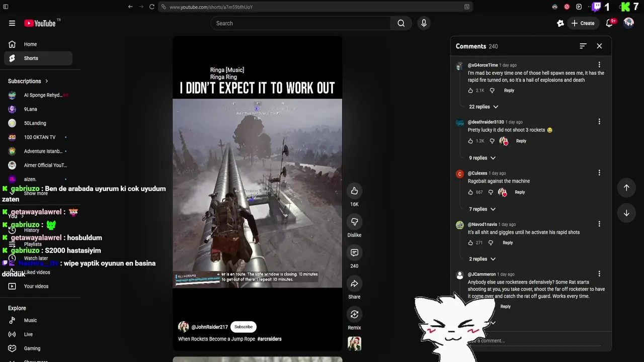Open more options on xG4orceTime's comment
Viewport: 644px width, 362px height.
599,65
